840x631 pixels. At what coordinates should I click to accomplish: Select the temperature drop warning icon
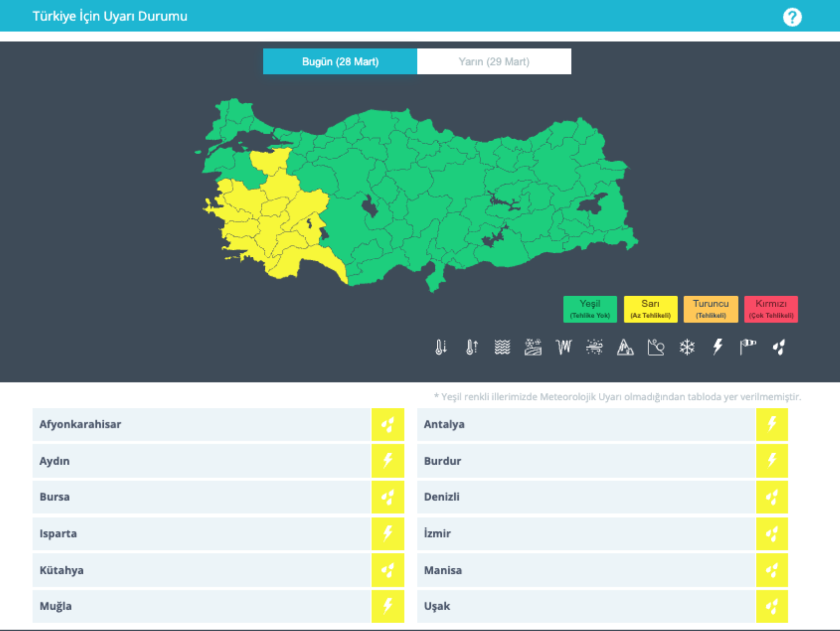point(441,347)
